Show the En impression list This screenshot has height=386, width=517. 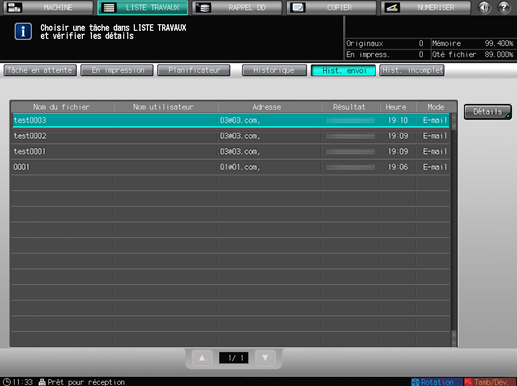[117, 70]
